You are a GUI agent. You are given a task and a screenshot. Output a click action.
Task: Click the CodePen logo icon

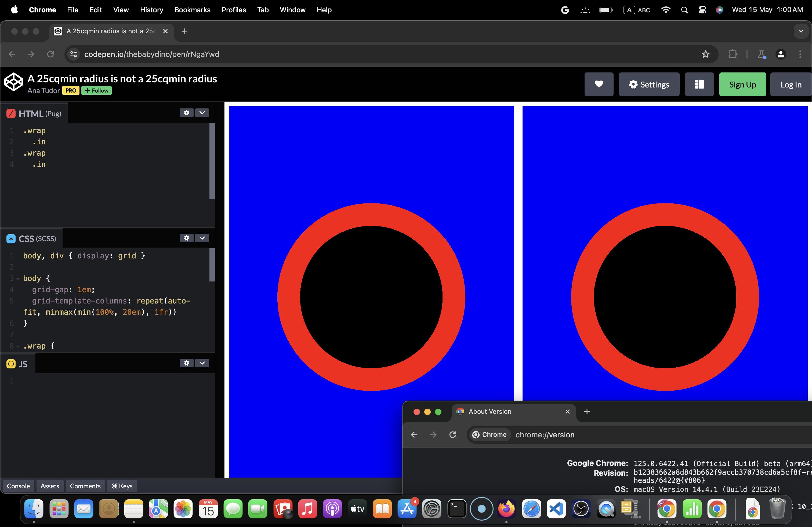14,82
